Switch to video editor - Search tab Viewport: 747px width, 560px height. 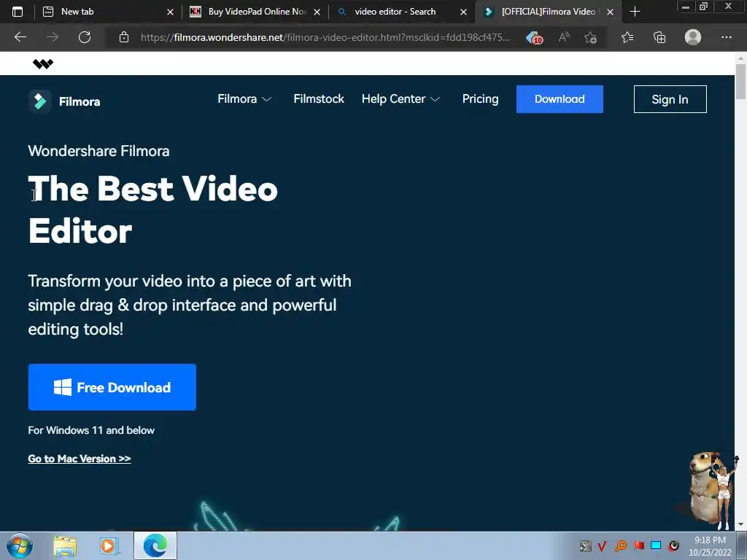[x=402, y=12]
